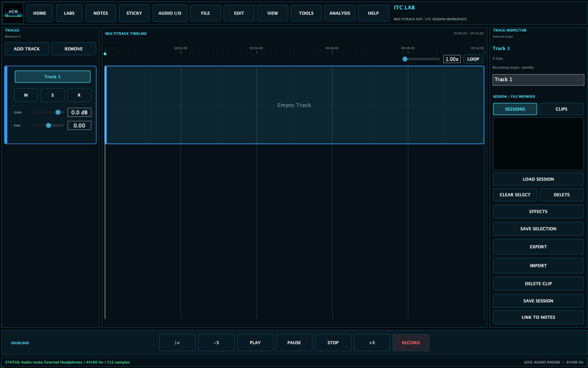Click the '0 clips' text
Image resolution: width=588 pixels, height=368 pixels.
click(498, 59)
